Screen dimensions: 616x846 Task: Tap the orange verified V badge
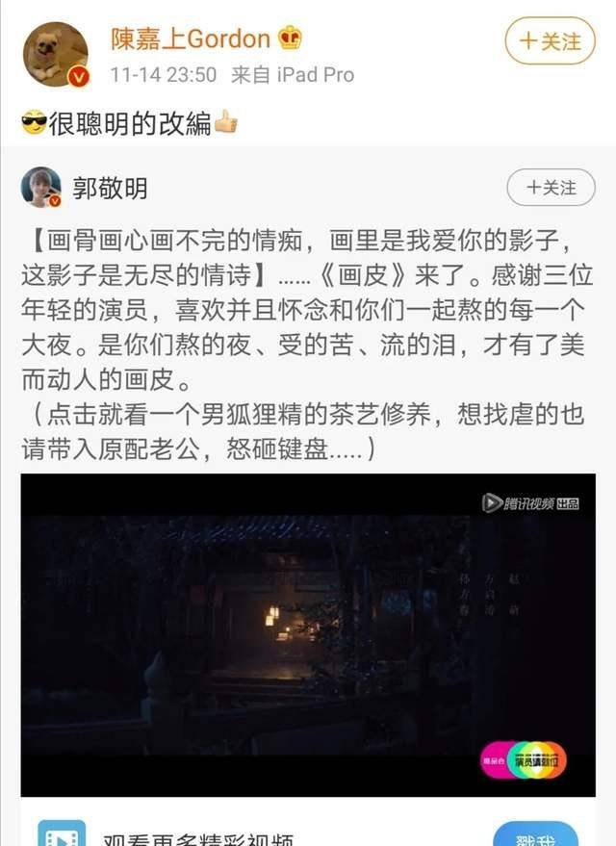(78, 77)
